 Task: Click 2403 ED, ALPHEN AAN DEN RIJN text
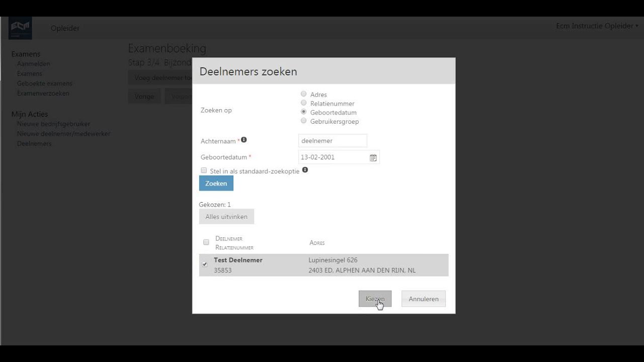pyautogui.click(x=362, y=270)
